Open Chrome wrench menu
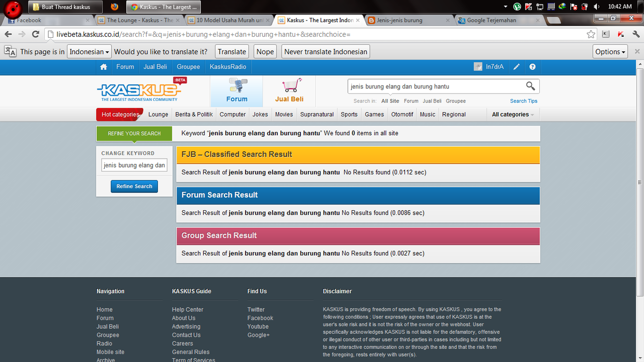This screenshot has width=644, height=362. click(x=635, y=34)
